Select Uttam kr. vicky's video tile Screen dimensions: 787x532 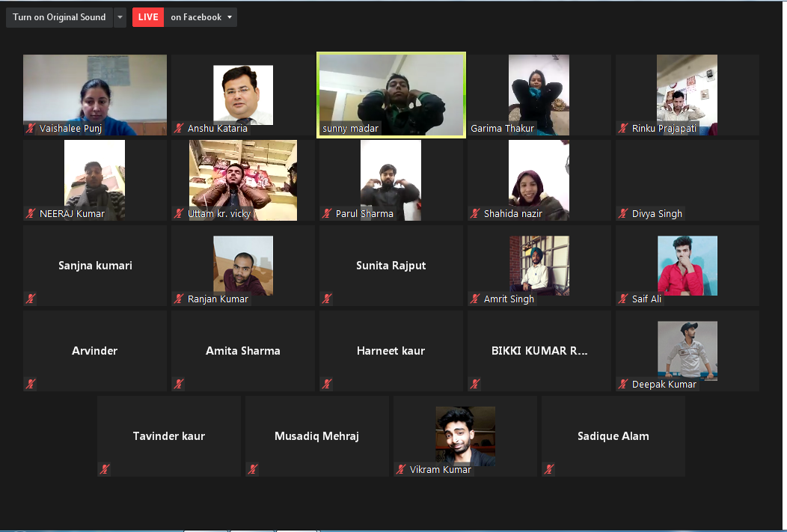[243, 180]
